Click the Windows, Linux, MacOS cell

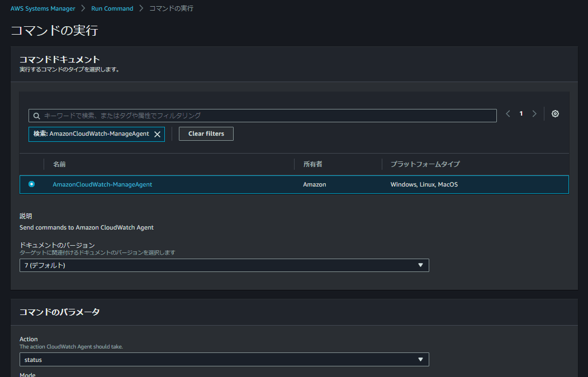(x=424, y=184)
